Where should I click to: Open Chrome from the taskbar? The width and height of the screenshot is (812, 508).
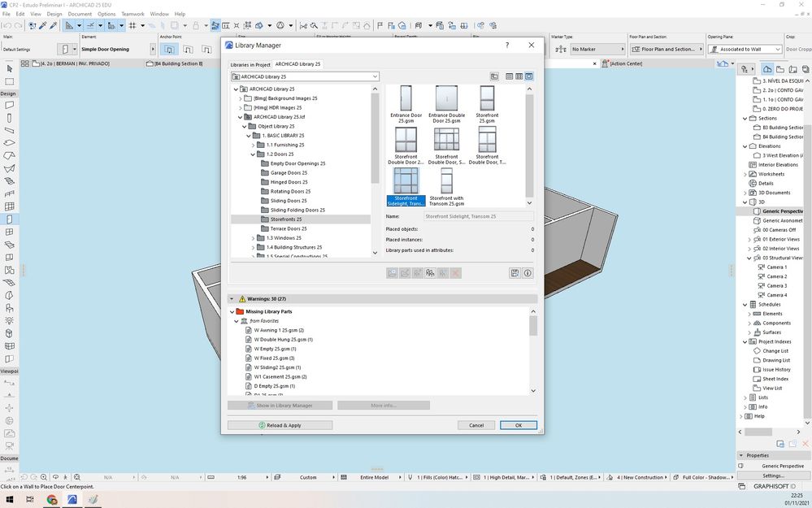pos(51,500)
